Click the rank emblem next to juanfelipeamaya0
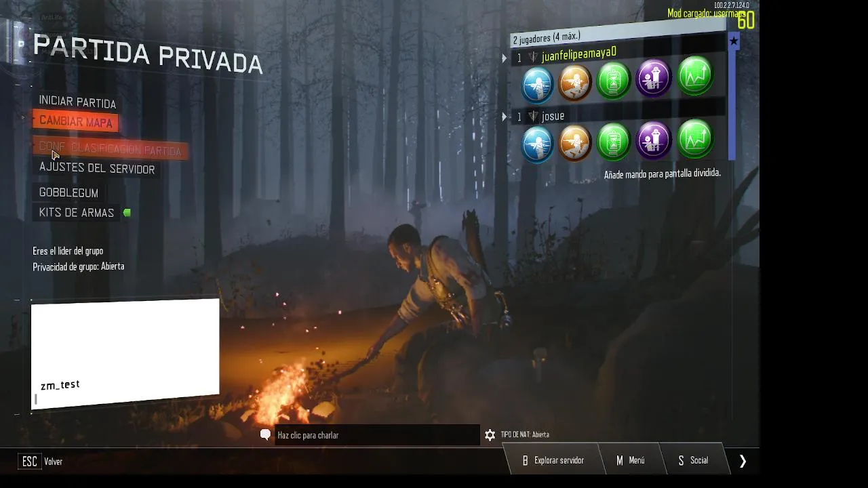The height and width of the screenshot is (488, 868). pos(533,57)
